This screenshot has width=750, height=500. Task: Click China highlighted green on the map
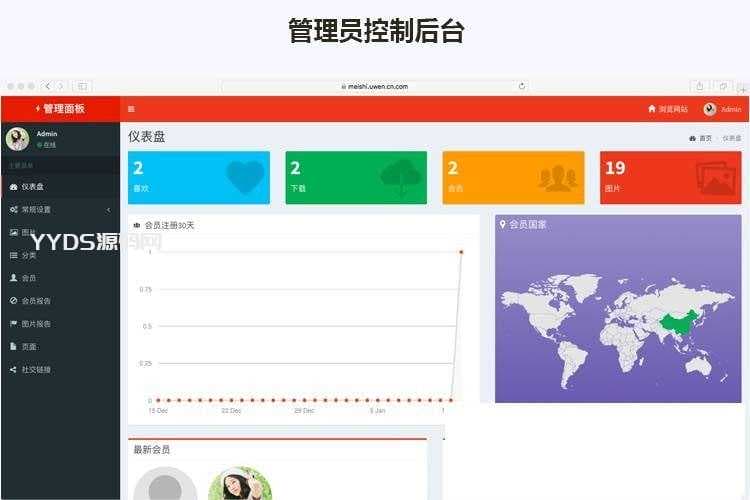click(678, 324)
